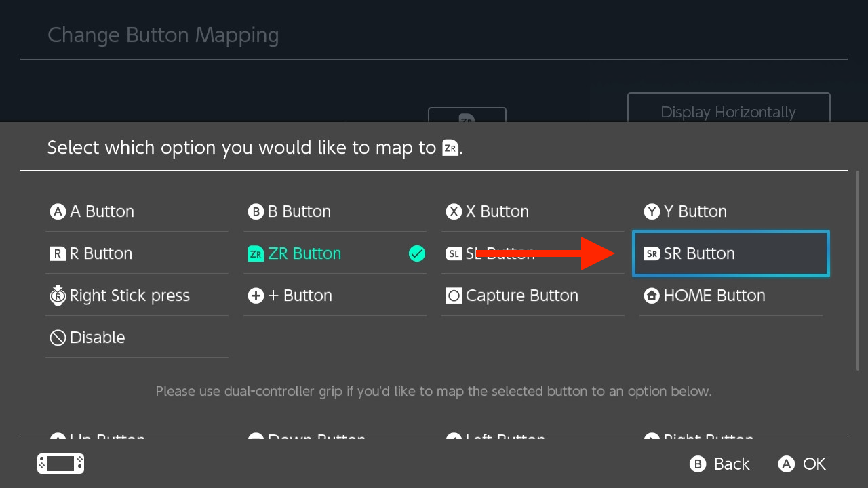The width and height of the screenshot is (868, 488).
Task: Pick the X Button mapping option
Action: pos(532,211)
